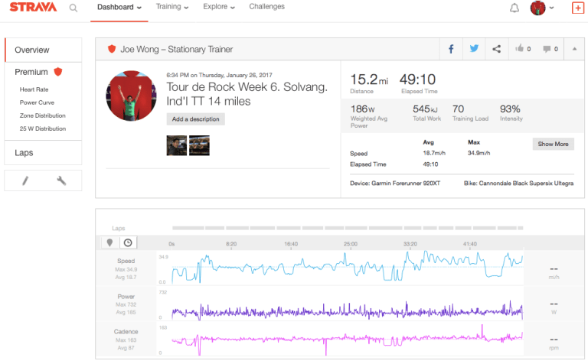Click the pencil edit icon
The width and height of the screenshot is (588, 364).
[x=24, y=181]
